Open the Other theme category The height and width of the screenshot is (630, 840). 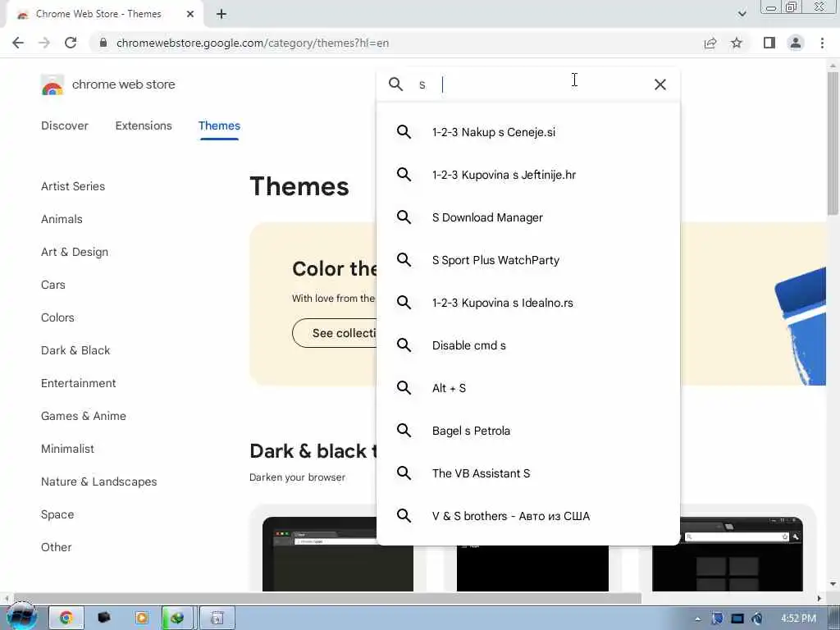point(57,547)
